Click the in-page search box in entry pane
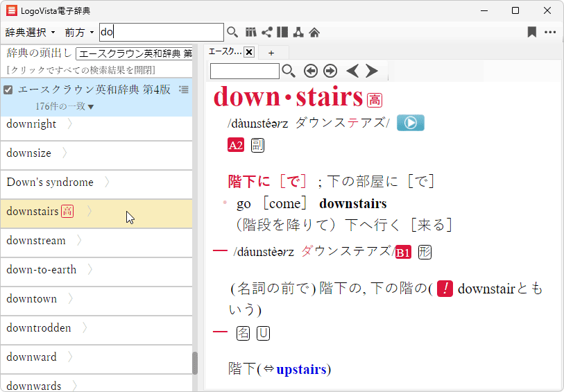564x392 pixels. (x=244, y=71)
